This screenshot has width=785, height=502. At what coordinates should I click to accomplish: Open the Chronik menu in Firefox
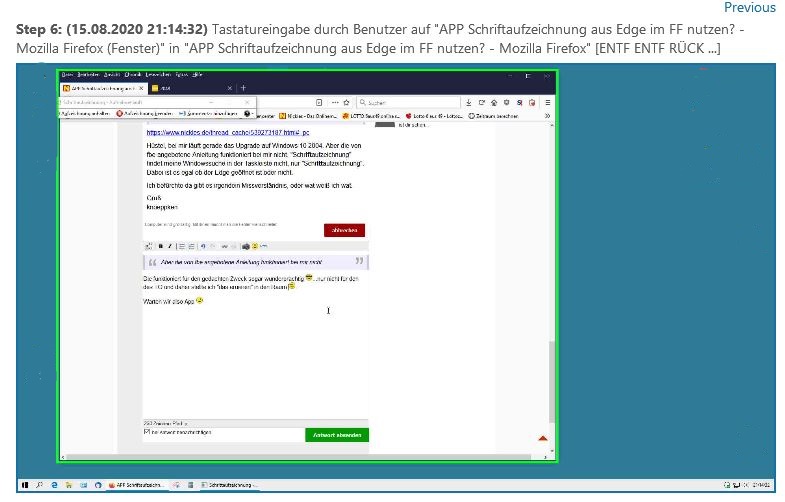click(133, 75)
